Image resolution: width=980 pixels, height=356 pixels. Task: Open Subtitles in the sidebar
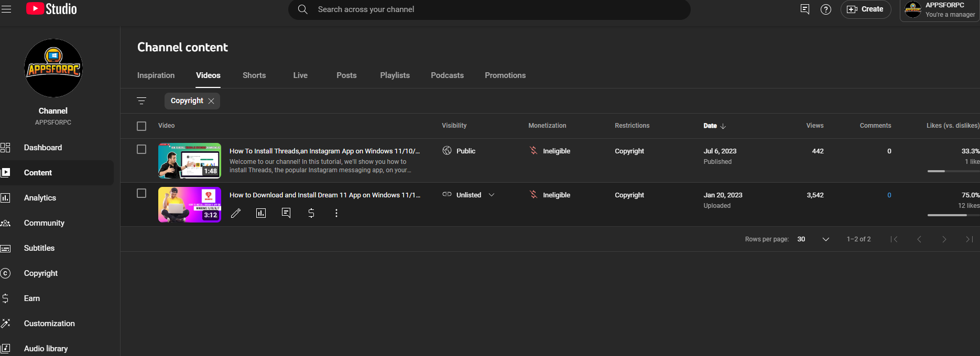(x=57, y=248)
